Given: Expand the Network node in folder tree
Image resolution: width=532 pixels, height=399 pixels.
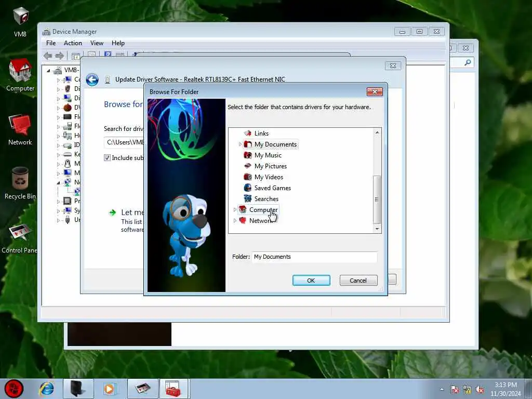Looking at the screenshot, I should tap(235, 220).
